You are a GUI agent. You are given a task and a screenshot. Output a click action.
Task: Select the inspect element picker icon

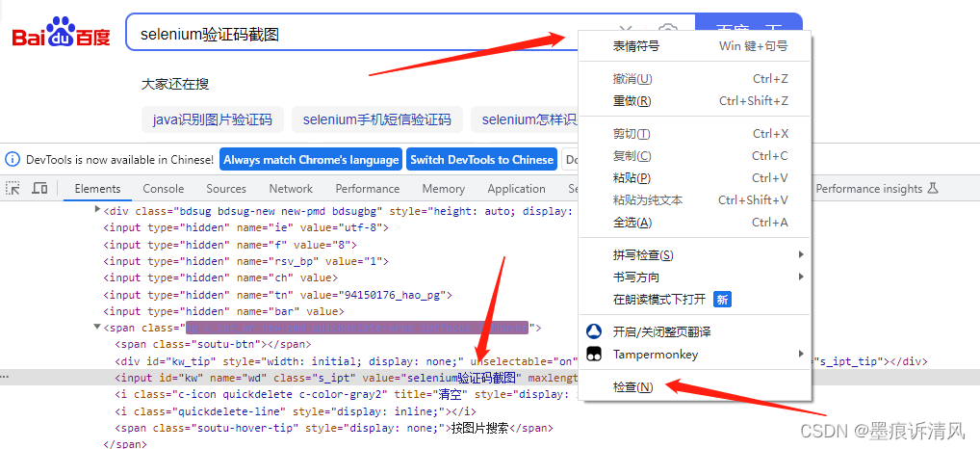[13, 188]
